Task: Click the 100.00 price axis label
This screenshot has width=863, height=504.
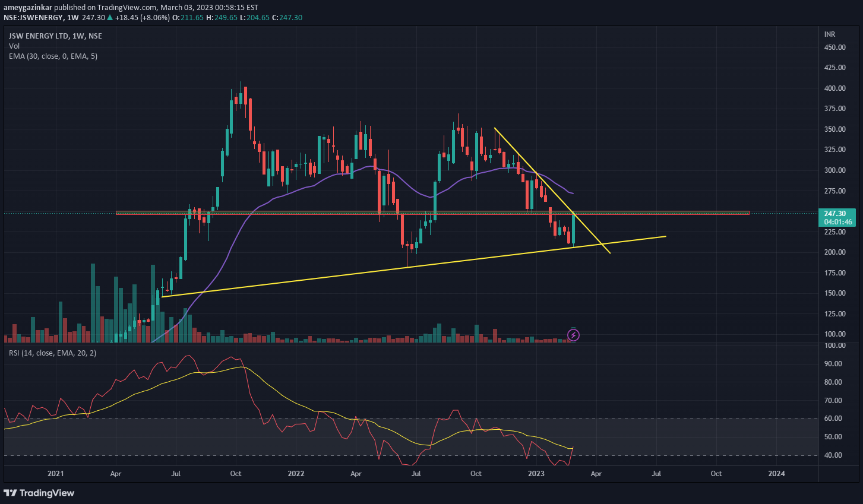Action: pos(835,334)
